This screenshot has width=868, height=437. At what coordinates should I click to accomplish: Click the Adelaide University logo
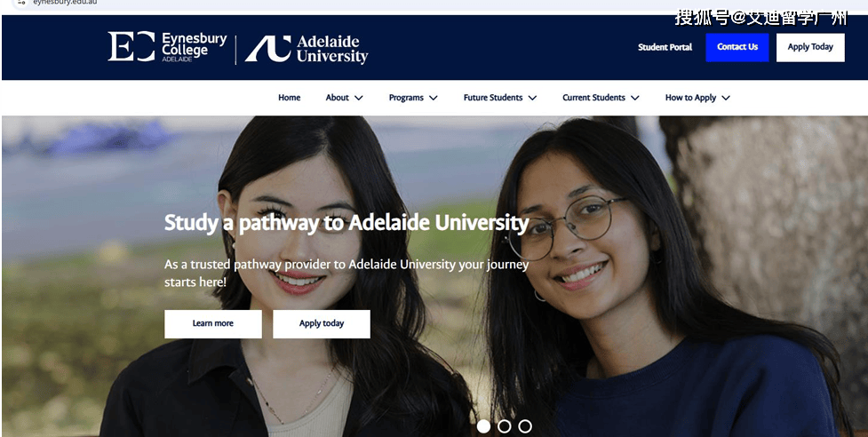point(307,49)
